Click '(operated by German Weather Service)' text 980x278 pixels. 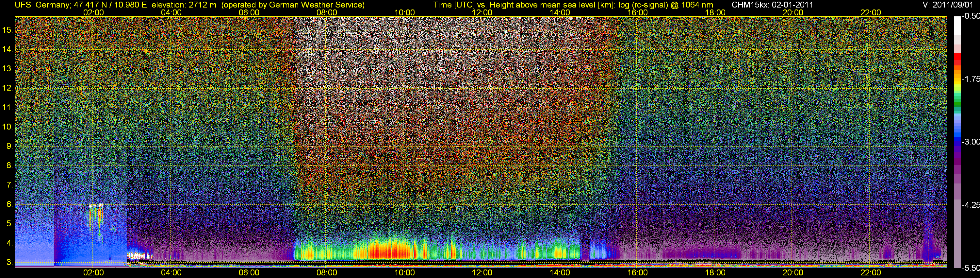(293, 5)
